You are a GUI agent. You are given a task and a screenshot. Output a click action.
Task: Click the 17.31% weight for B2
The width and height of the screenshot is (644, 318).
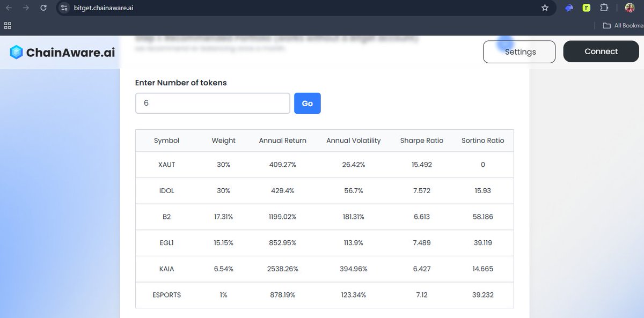pos(224,217)
